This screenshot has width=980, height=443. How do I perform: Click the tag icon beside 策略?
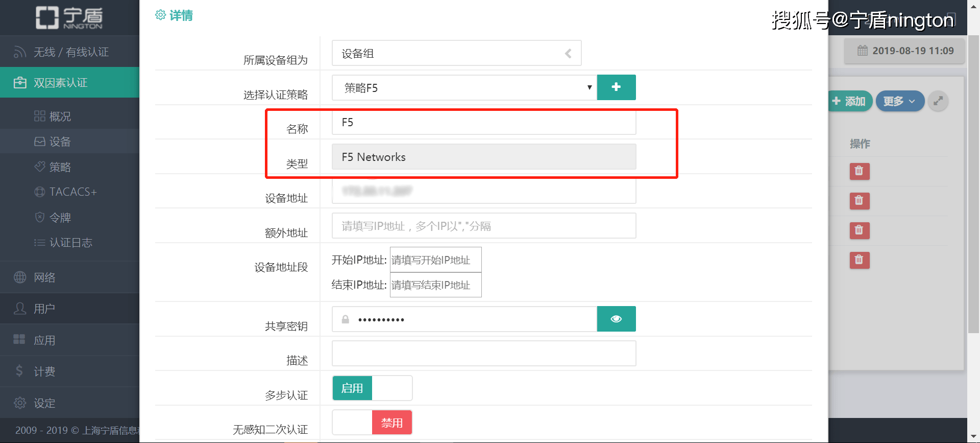[x=40, y=167]
